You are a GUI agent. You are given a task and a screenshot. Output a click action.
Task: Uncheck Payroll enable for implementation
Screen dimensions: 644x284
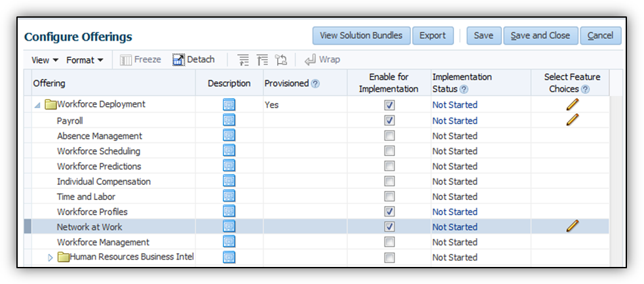pos(390,121)
